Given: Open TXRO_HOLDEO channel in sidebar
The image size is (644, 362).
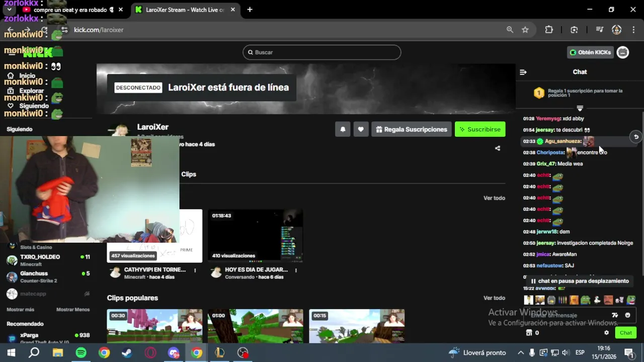Looking at the screenshot, I should tap(48, 260).
